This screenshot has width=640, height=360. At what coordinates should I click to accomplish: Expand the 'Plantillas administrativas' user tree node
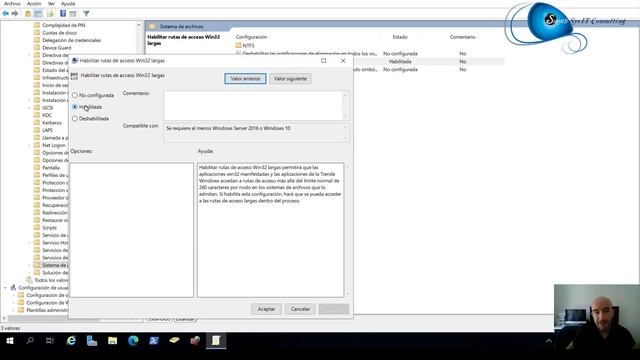(x=13, y=310)
